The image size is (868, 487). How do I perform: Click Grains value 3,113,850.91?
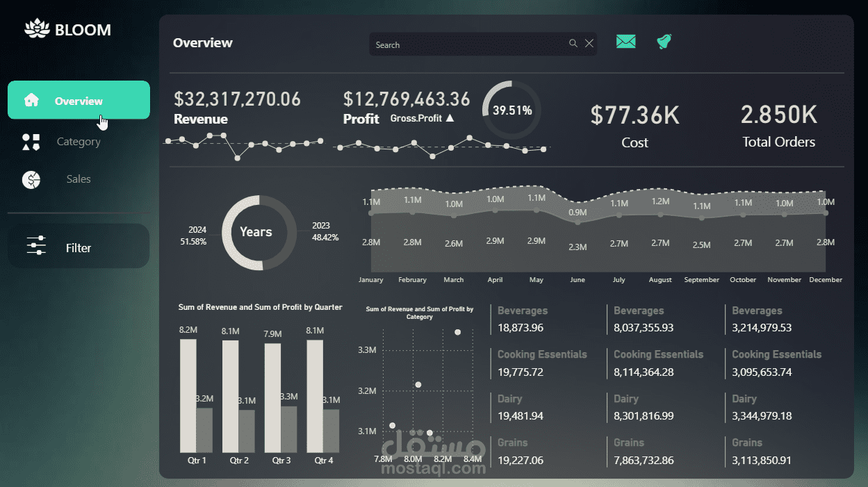click(x=762, y=460)
